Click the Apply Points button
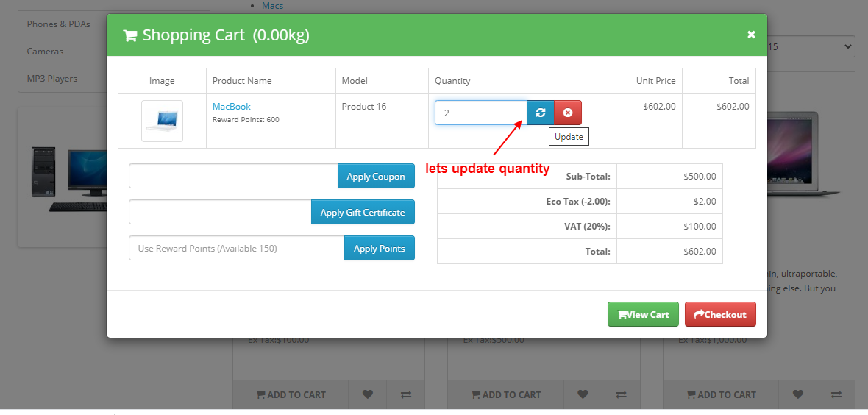This screenshot has width=868, height=415. [x=379, y=248]
